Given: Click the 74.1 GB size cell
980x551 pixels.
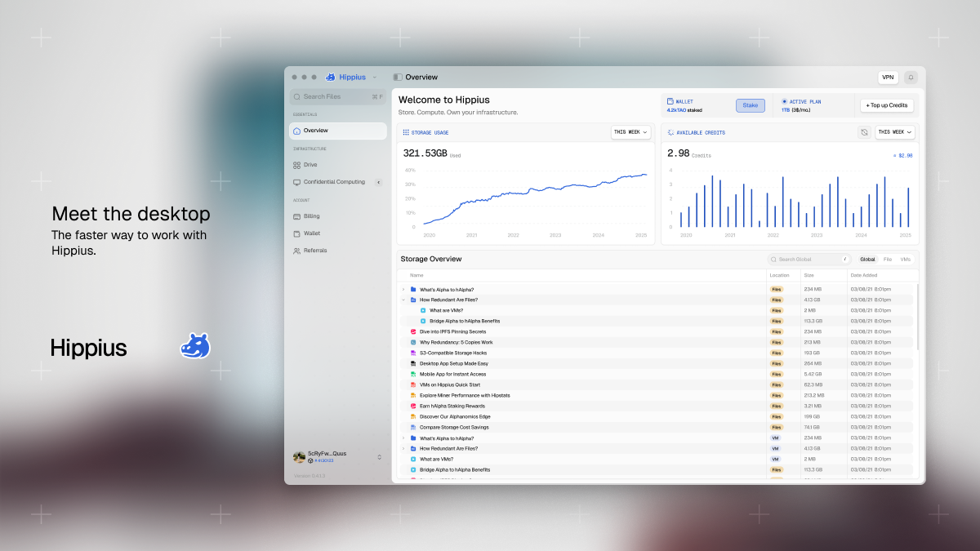Looking at the screenshot, I should pos(812,427).
